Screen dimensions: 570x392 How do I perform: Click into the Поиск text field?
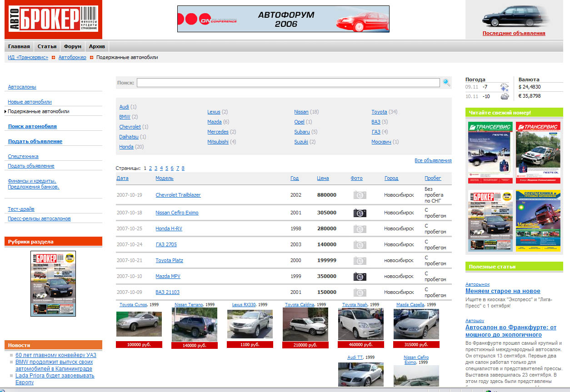(x=288, y=83)
